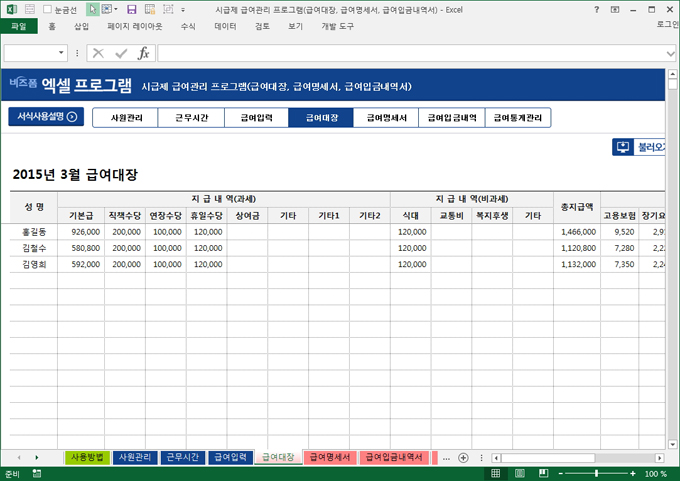Image resolution: width=680 pixels, height=481 pixels.
Task: Open the 파일 menu tab
Action: coord(18,27)
